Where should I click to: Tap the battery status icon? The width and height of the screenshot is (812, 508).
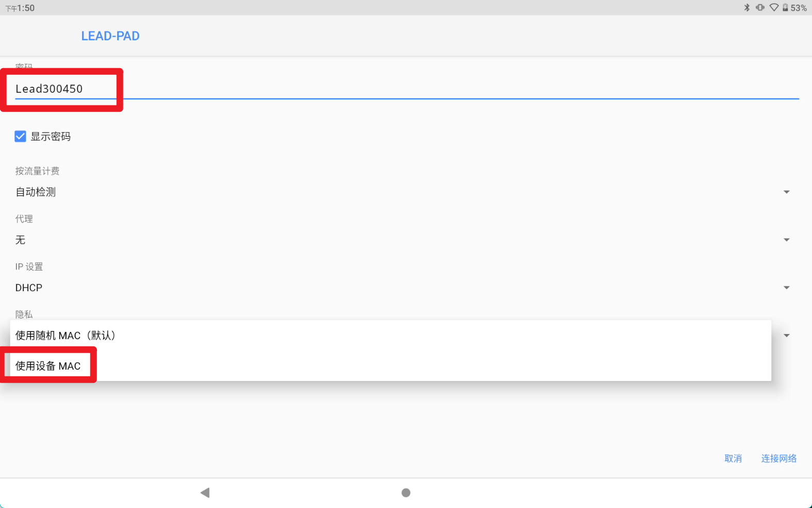tap(785, 8)
